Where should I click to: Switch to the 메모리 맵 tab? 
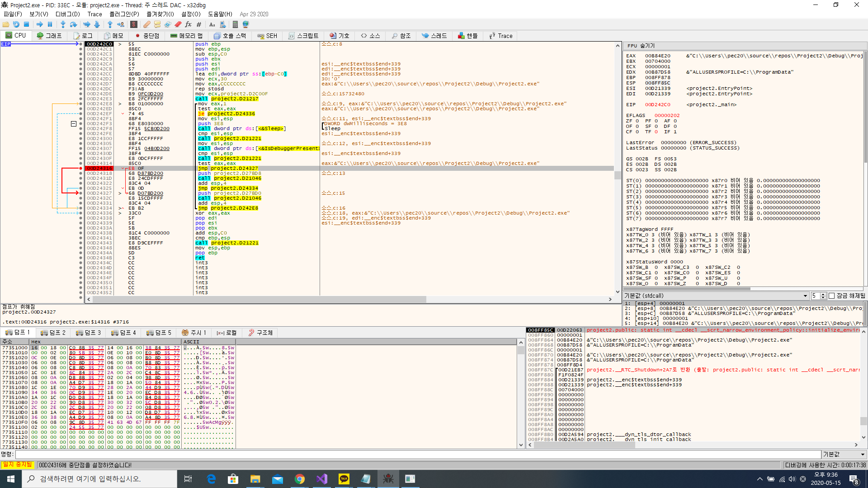coord(187,36)
